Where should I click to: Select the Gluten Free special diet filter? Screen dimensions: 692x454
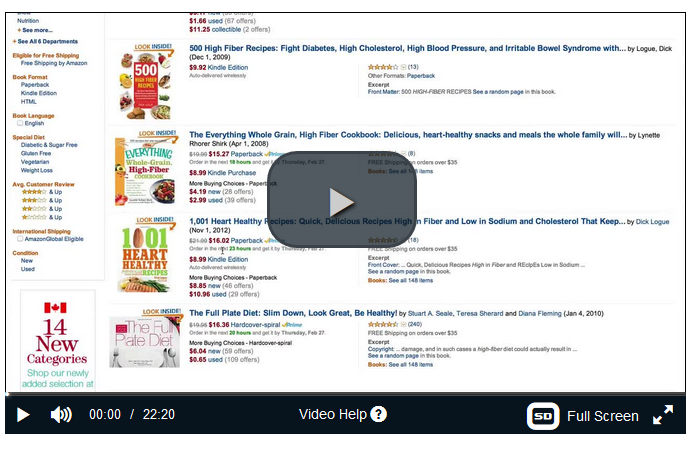coord(36,153)
